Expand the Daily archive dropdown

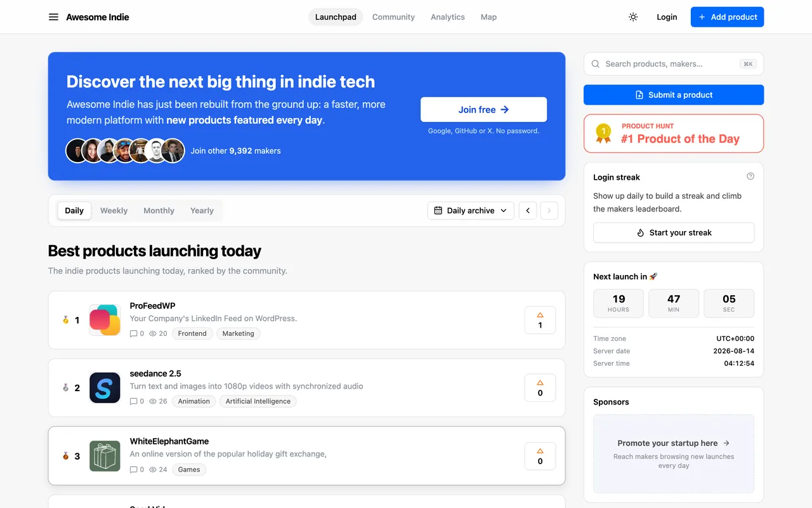click(471, 210)
